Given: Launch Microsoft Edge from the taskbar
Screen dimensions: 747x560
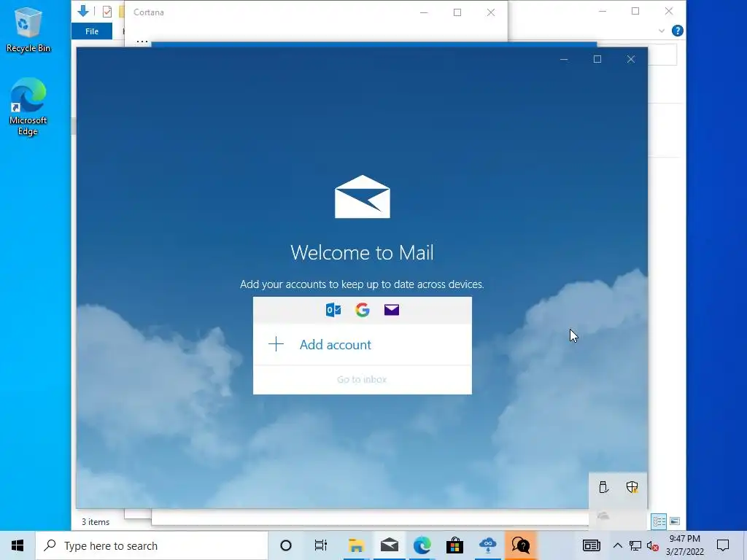Looking at the screenshot, I should tap(422, 545).
